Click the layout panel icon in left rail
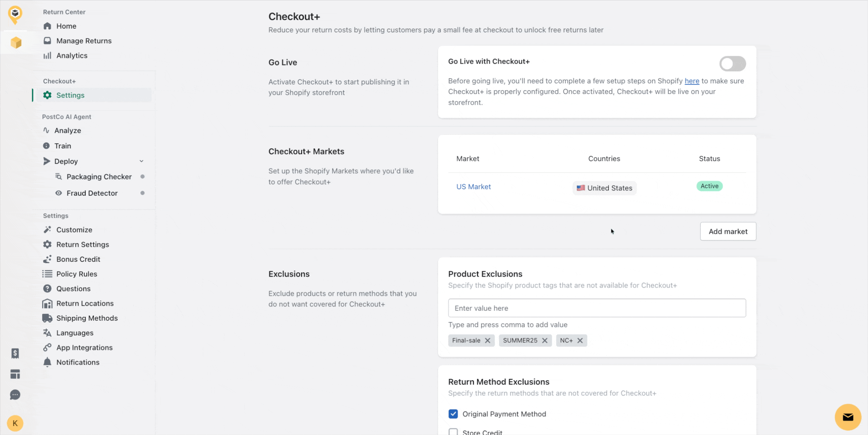Viewport: 868px width, 435px height. pyautogui.click(x=15, y=374)
